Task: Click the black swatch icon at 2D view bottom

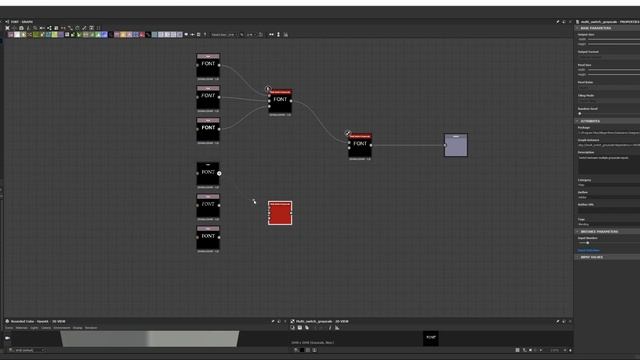Action: pyautogui.click(x=302, y=350)
